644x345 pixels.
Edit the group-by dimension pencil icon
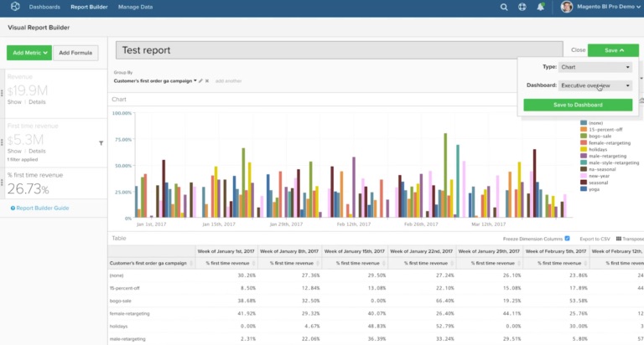point(200,81)
